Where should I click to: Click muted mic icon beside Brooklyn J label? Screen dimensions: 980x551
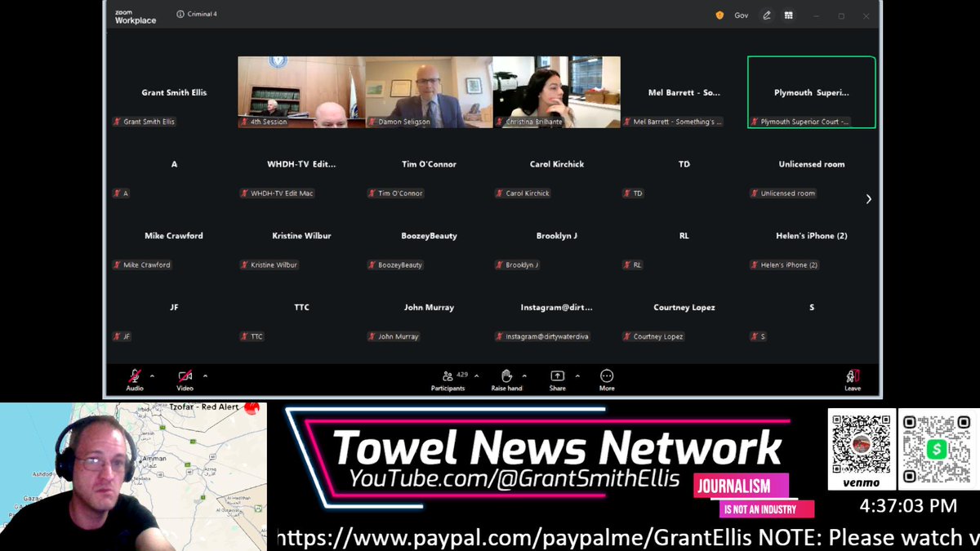(x=499, y=264)
